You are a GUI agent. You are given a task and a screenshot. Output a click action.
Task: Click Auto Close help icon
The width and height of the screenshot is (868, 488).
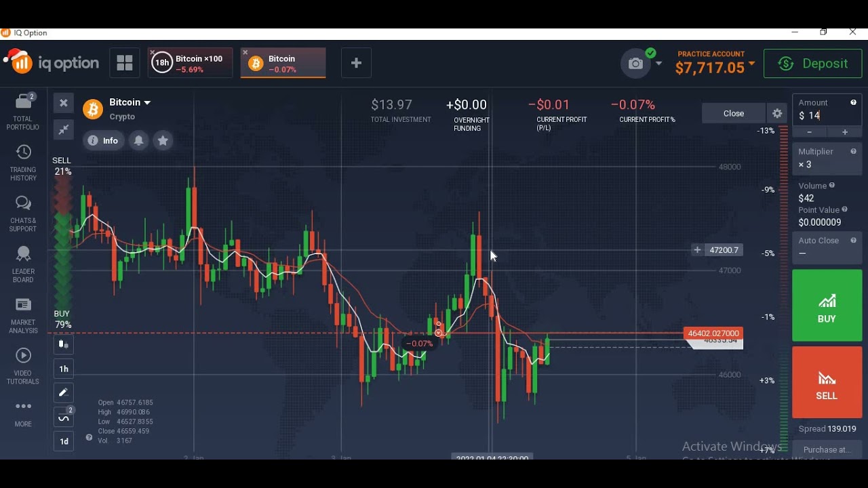(854, 240)
